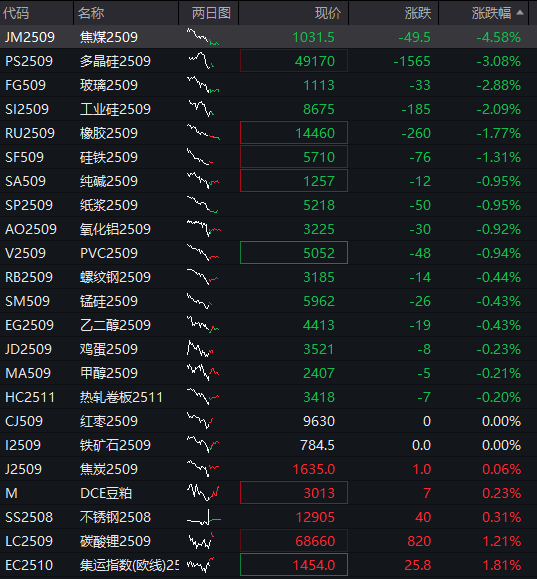Select the boxed price 5710
Screen dimensions: 537x579
(x=294, y=157)
